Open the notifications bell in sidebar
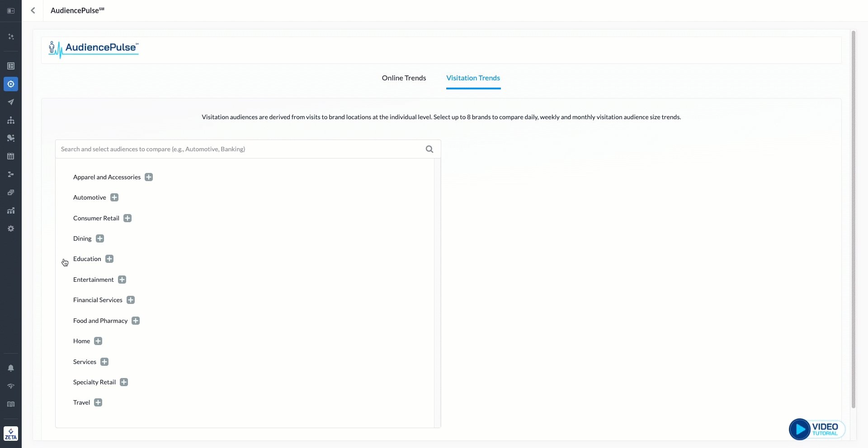Screen dimensions: 868x448 (11, 368)
